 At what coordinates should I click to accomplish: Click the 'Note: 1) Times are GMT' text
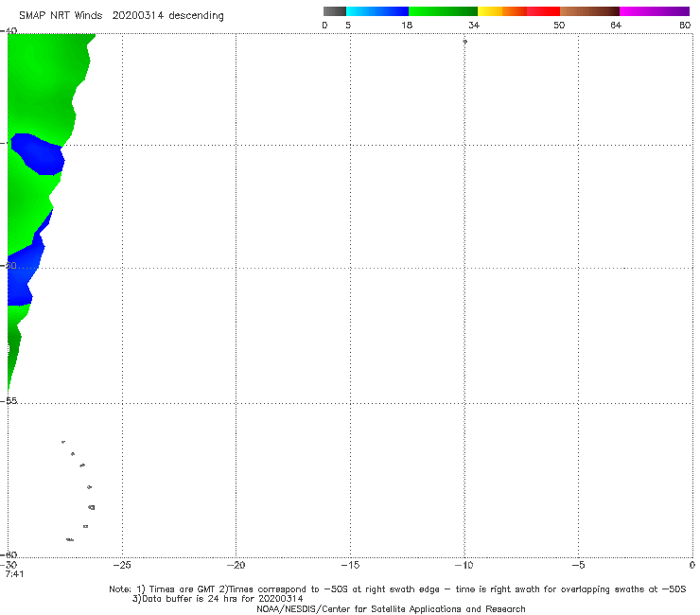[x=163, y=589]
